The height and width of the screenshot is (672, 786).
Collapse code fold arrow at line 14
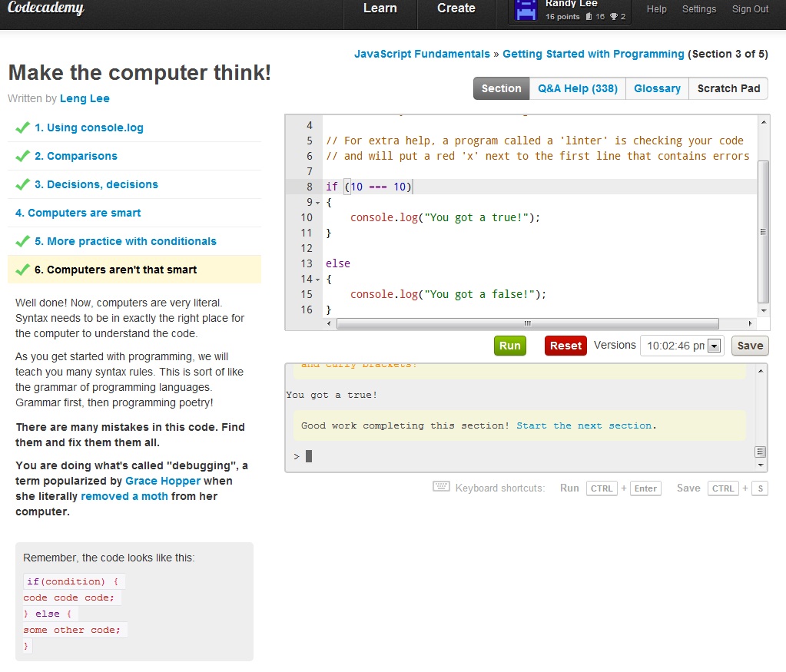(318, 280)
